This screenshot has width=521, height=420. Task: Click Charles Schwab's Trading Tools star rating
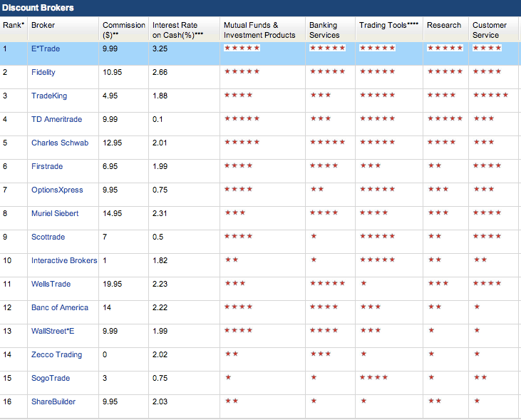[x=377, y=143]
